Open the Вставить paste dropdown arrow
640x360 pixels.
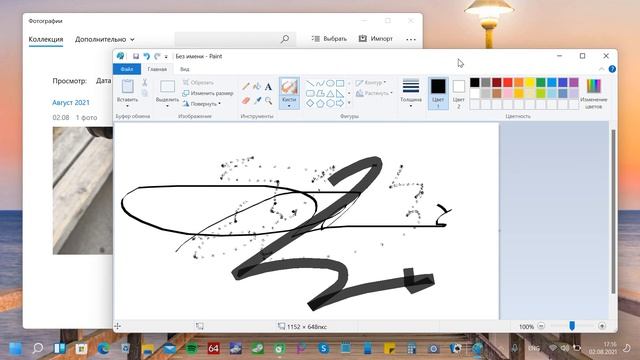point(127,106)
